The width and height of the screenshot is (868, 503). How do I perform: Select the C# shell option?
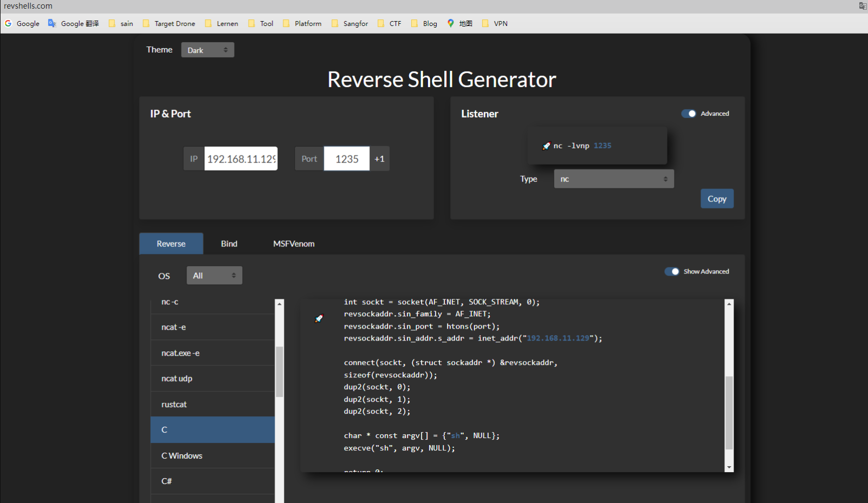[212, 481]
